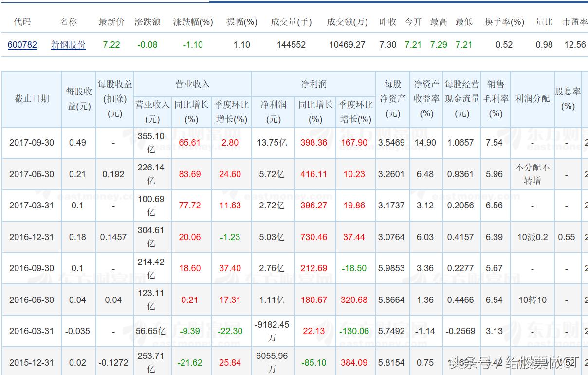Click the 净利润 group header
The width and height of the screenshot is (588, 375).
pyautogui.click(x=314, y=83)
